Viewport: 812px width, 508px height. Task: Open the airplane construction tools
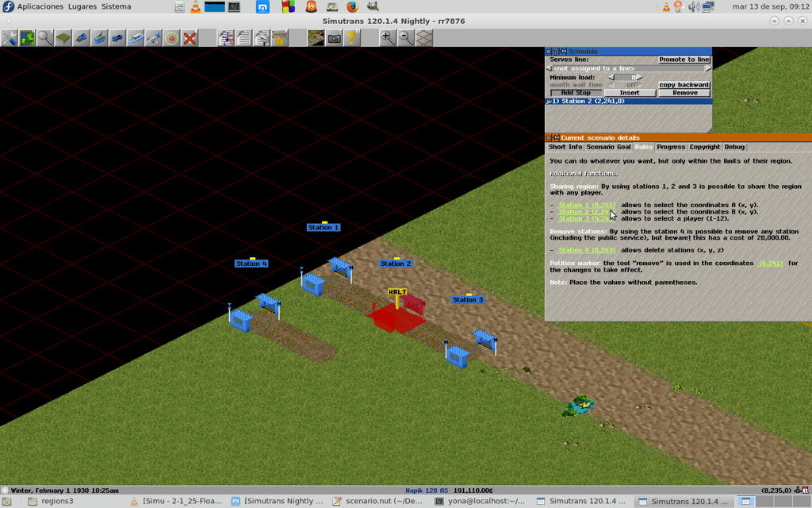(x=154, y=38)
